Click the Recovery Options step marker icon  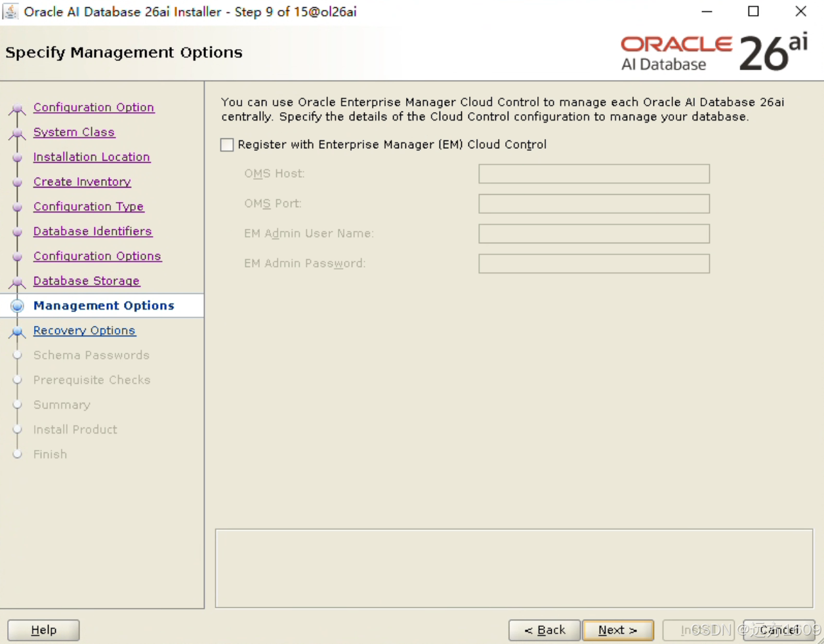click(x=18, y=332)
